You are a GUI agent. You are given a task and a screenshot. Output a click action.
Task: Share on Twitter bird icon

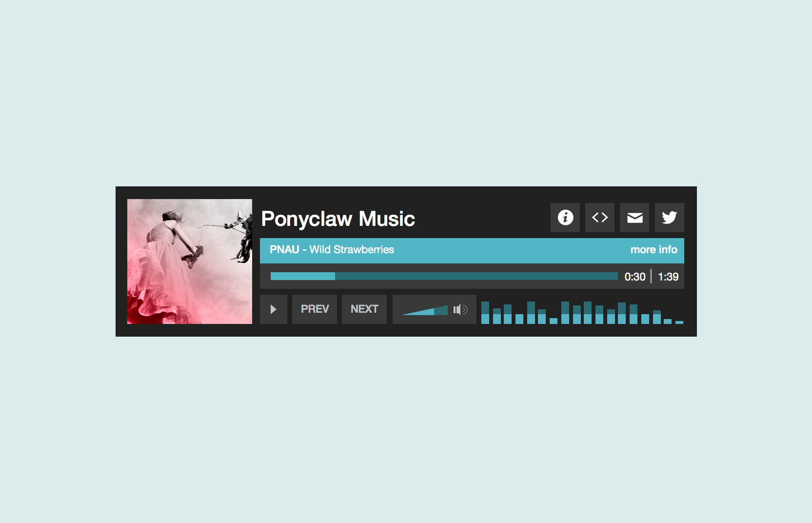pos(669,218)
